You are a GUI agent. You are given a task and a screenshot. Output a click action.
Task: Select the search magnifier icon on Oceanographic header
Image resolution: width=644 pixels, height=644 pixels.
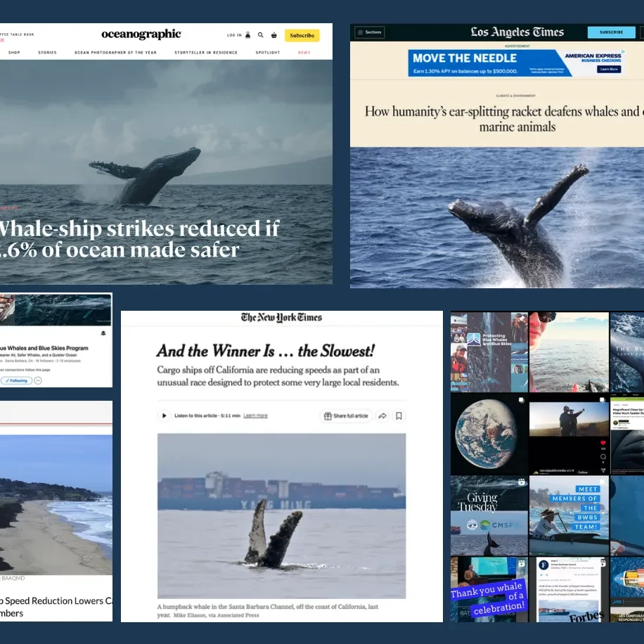[x=260, y=35]
